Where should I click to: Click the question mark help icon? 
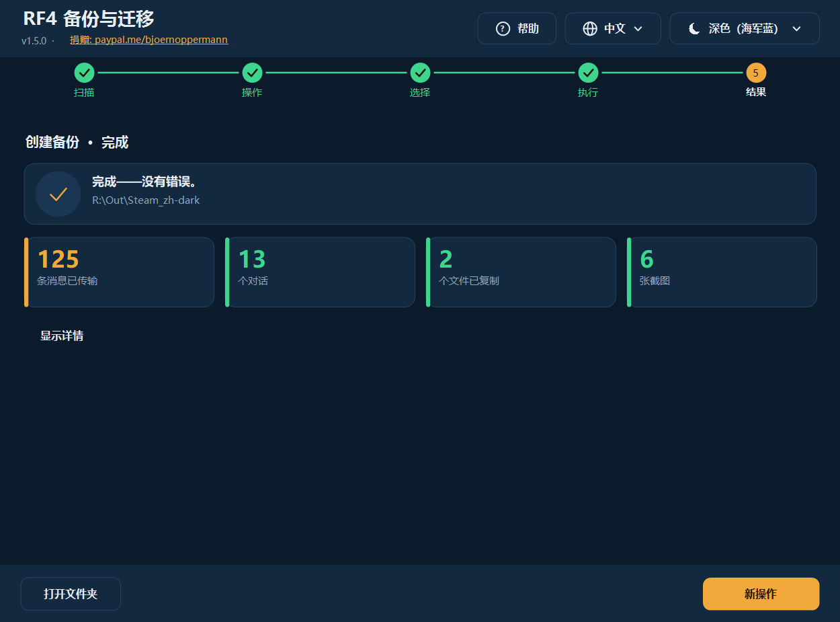pyautogui.click(x=503, y=28)
